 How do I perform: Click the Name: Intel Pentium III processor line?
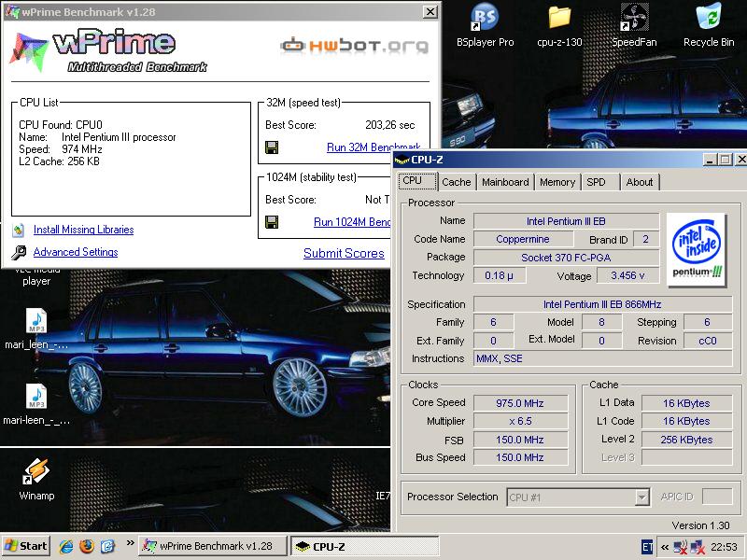[97, 137]
